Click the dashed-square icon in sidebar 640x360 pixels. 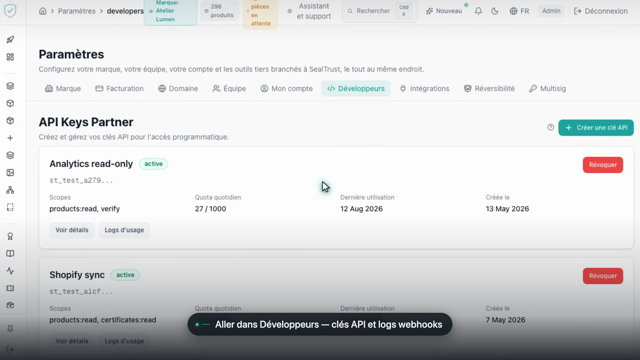point(10,207)
